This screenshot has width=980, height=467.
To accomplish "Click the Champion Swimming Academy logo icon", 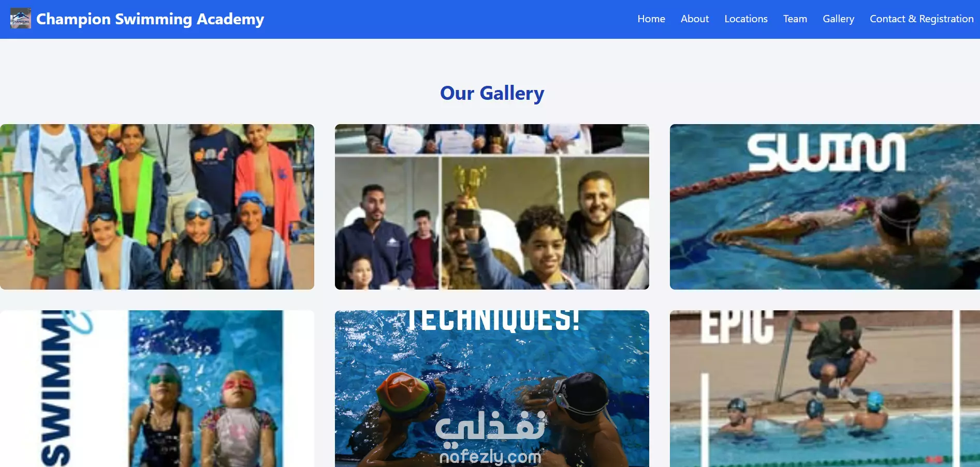I will [21, 19].
